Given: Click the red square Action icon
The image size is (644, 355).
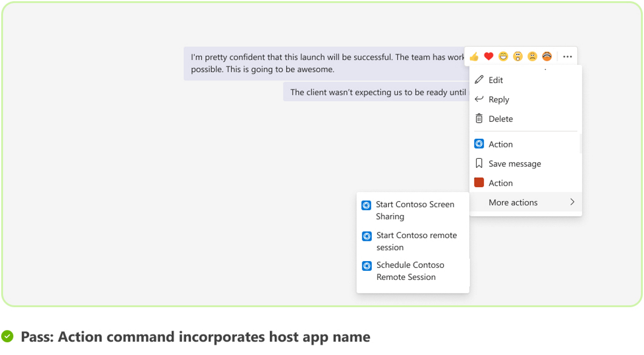Looking at the screenshot, I should pos(479,183).
